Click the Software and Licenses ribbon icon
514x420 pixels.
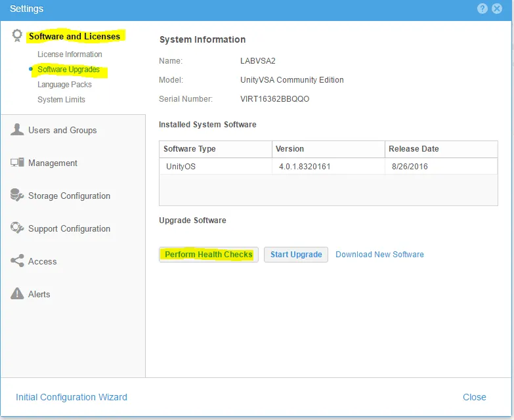(17, 35)
